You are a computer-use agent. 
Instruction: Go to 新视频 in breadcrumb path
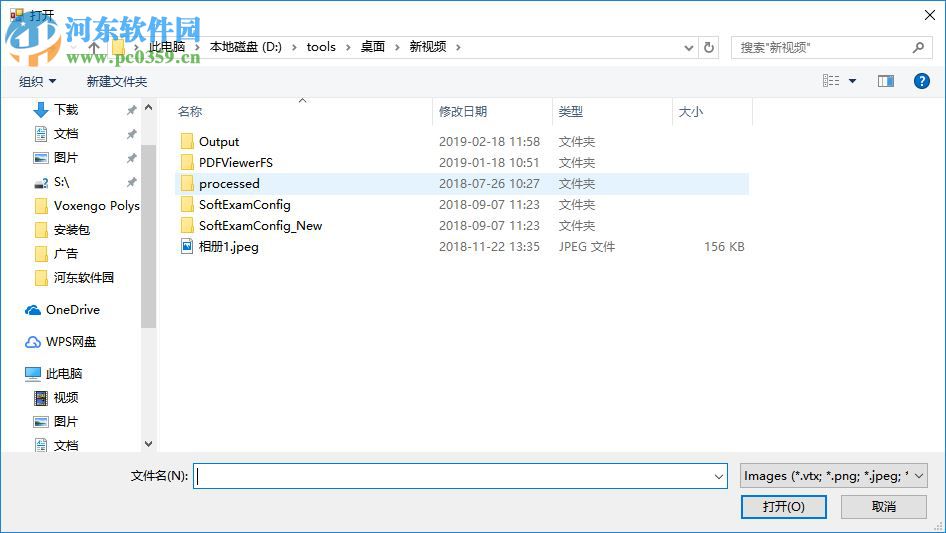(x=428, y=47)
